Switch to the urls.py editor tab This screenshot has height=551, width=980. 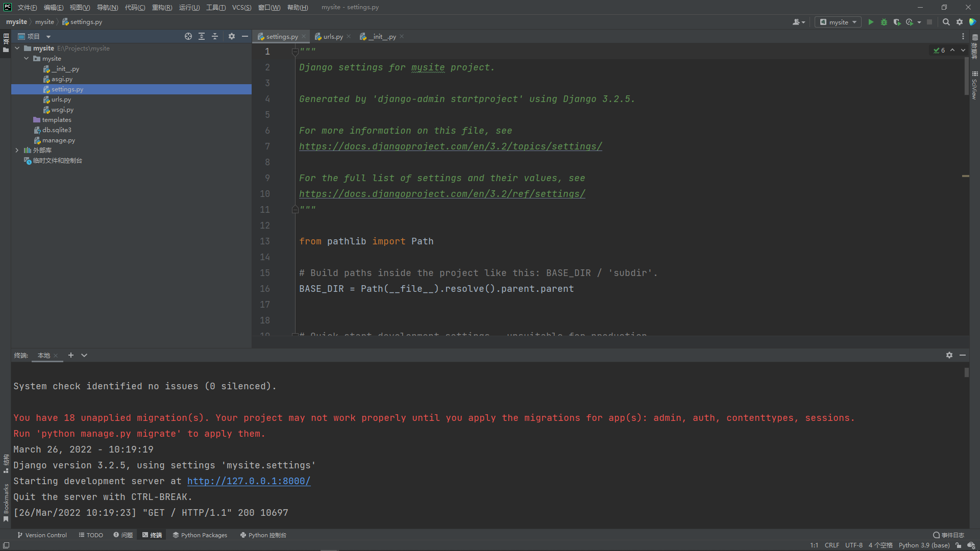pos(333,36)
